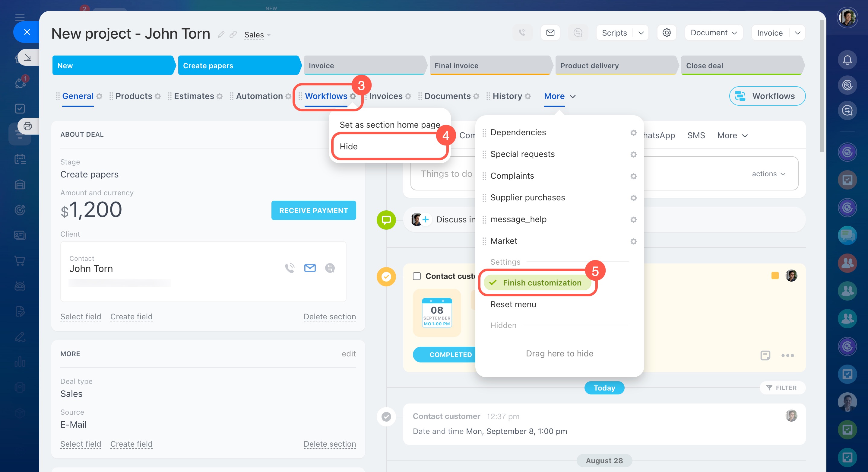
Task: Click the yellow color marker on activity
Action: tap(775, 276)
